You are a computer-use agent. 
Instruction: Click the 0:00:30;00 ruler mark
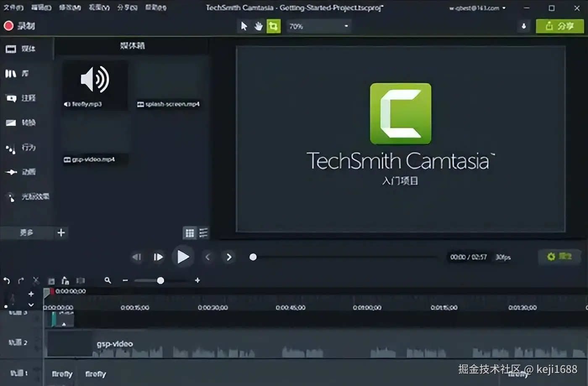pos(213,308)
